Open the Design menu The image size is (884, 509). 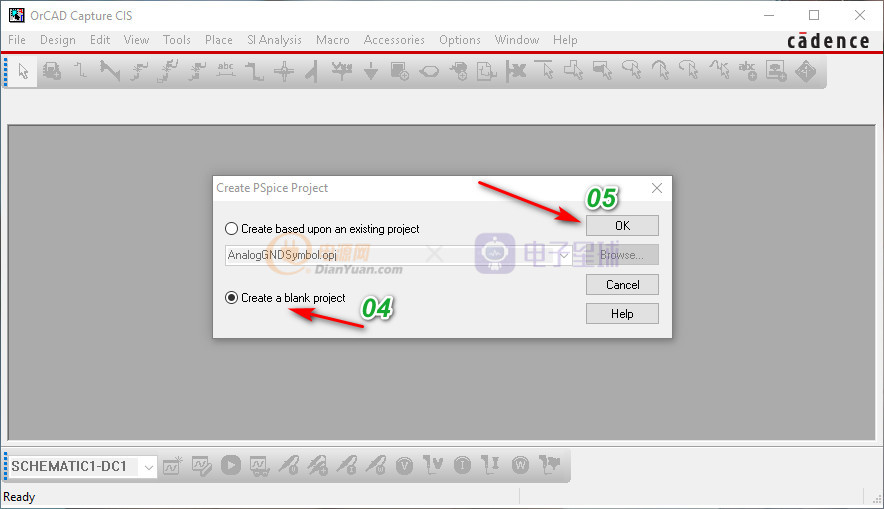(x=58, y=40)
